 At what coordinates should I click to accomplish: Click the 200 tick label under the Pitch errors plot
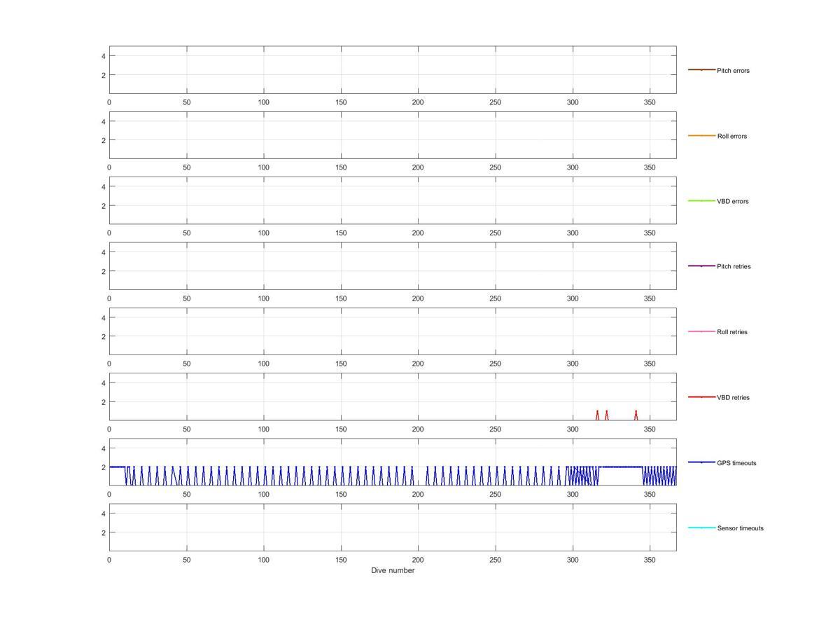418,102
